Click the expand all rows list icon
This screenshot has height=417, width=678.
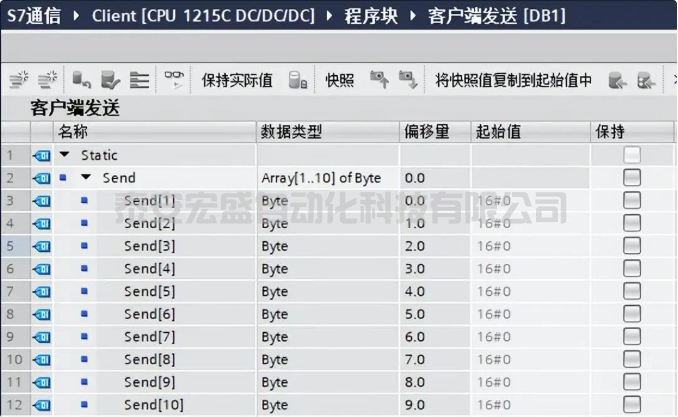coord(140,80)
